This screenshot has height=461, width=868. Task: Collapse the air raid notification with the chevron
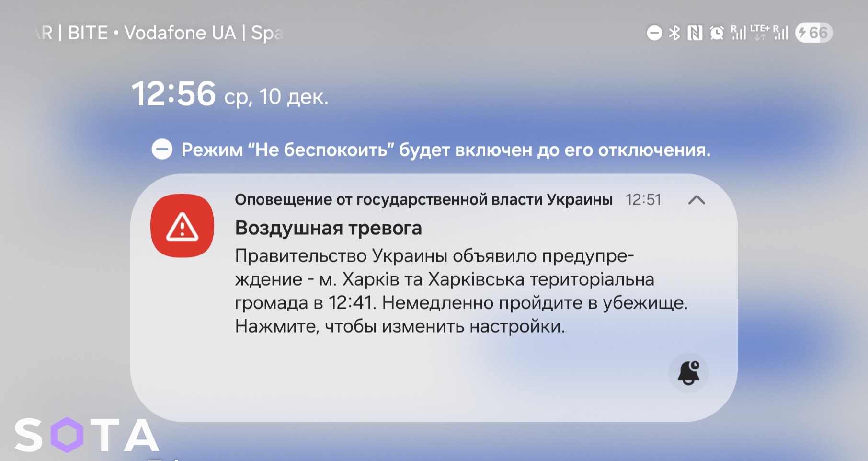click(x=697, y=200)
